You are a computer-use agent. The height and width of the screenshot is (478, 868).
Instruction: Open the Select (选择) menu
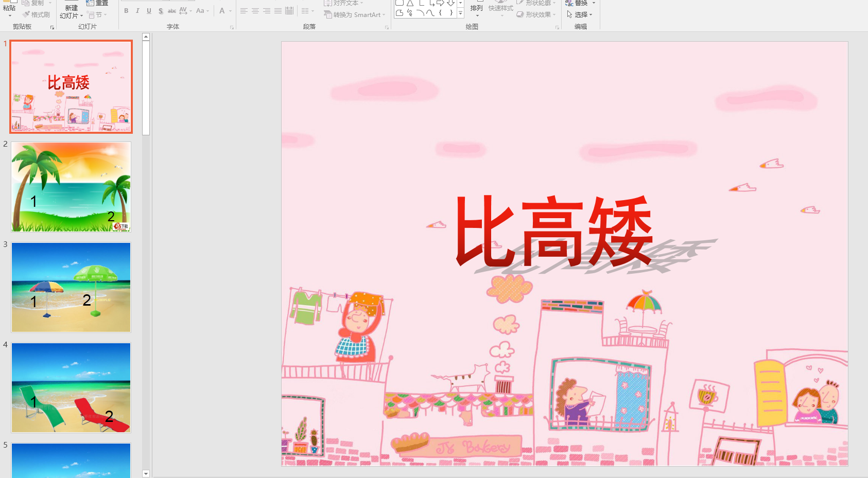tap(580, 14)
